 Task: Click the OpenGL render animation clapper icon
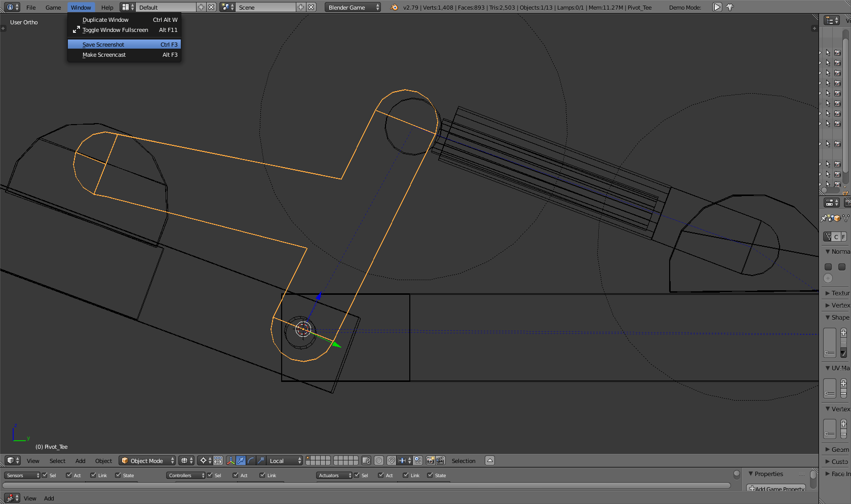coord(440,460)
